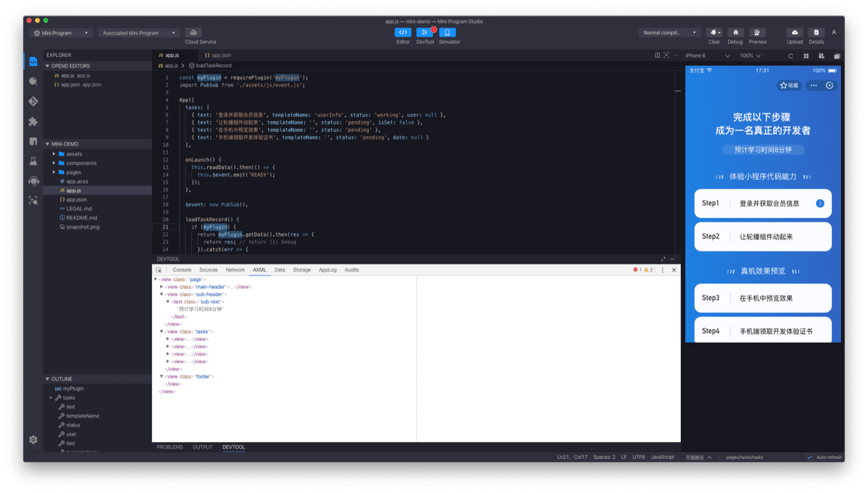The image size is (868, 493).
Task: Open the source control icon in the sidebar
Action: click(x=33, y=101)
